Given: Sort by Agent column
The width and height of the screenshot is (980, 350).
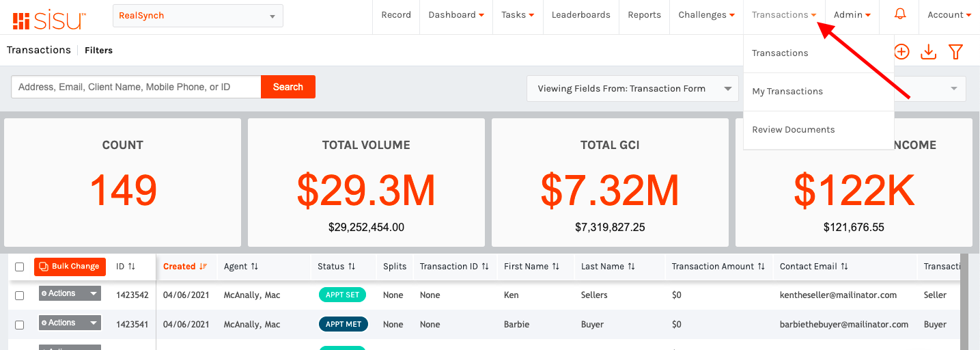Looking at the screenshot, I should pos(241,267).
